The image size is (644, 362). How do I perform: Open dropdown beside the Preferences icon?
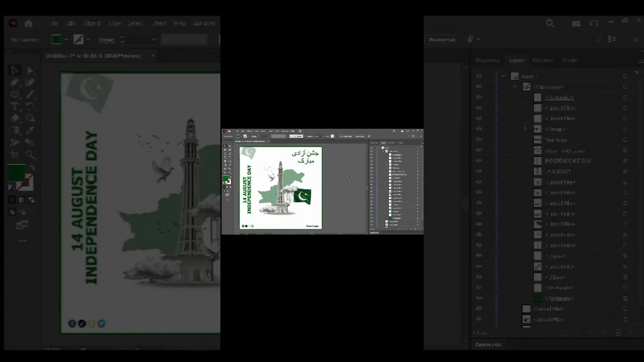(477, 39)
